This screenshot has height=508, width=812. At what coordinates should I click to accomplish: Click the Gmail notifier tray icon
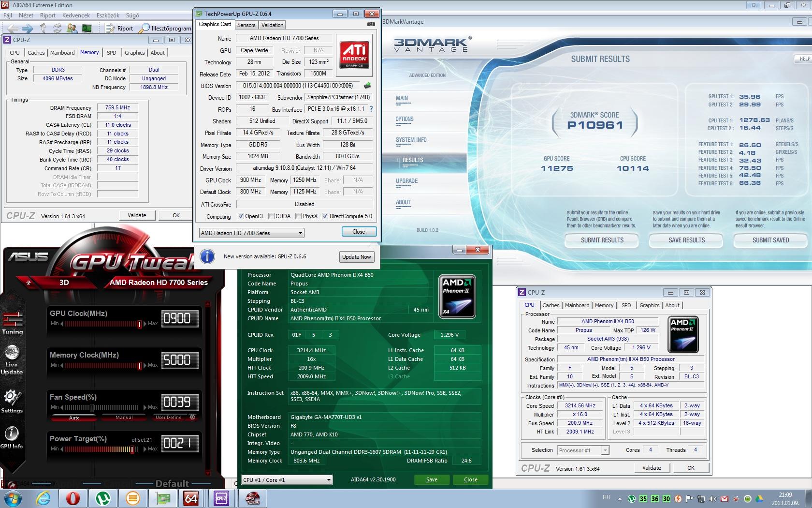725,499
